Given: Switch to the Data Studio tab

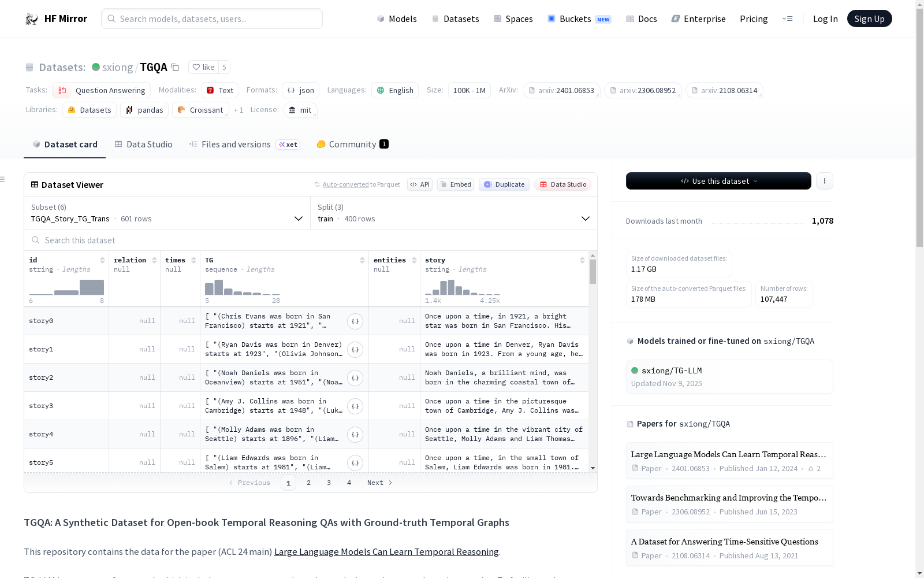Looking at the screenshot, I should (143, 144).
